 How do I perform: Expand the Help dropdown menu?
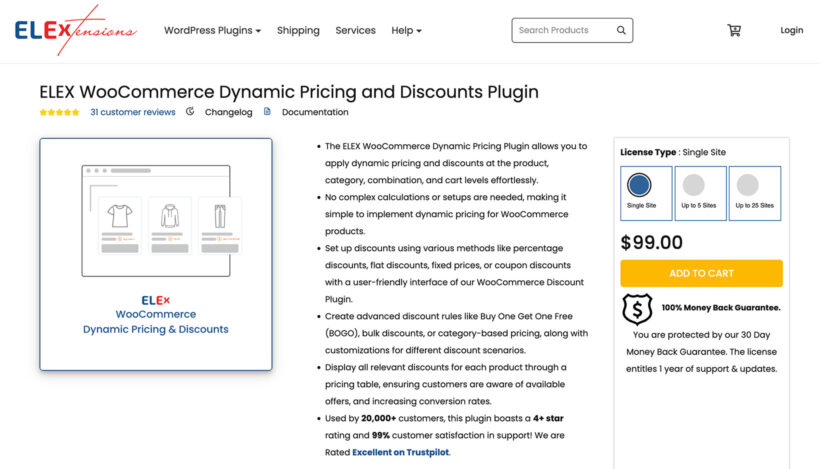click(406, 30)
